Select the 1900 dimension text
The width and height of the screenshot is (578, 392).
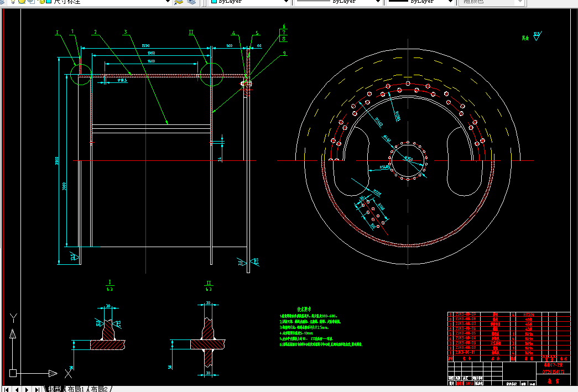pyautogui.click(x=151, y=53)
